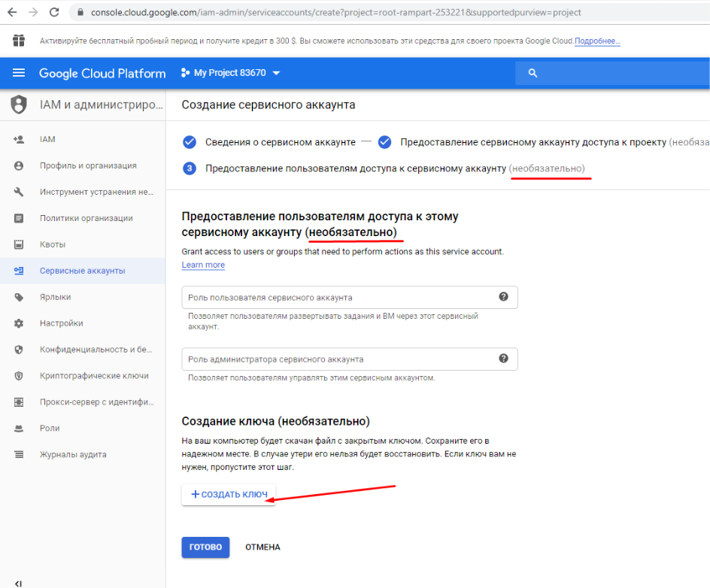Click the gift icon in the trial banner
Screen dimensions: 710x588
pos(19,41)
